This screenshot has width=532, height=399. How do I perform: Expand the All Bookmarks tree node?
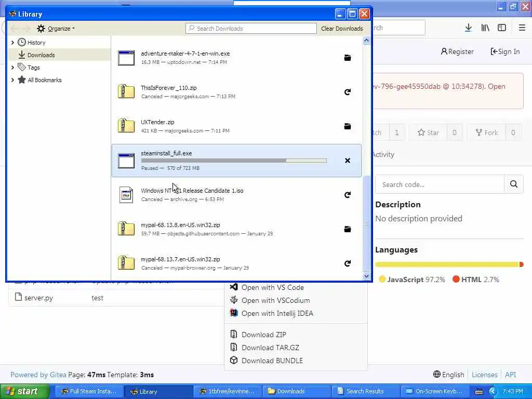point(12,80)
